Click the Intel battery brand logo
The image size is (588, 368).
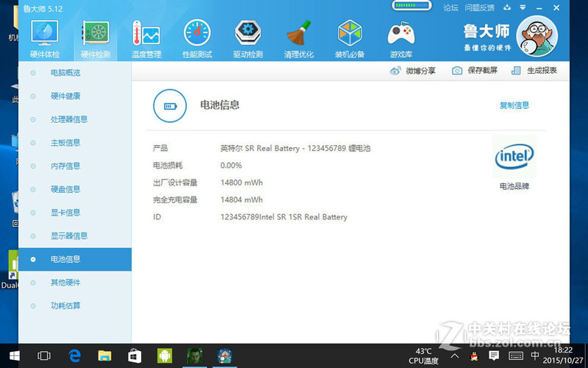(x=514, y=156)
